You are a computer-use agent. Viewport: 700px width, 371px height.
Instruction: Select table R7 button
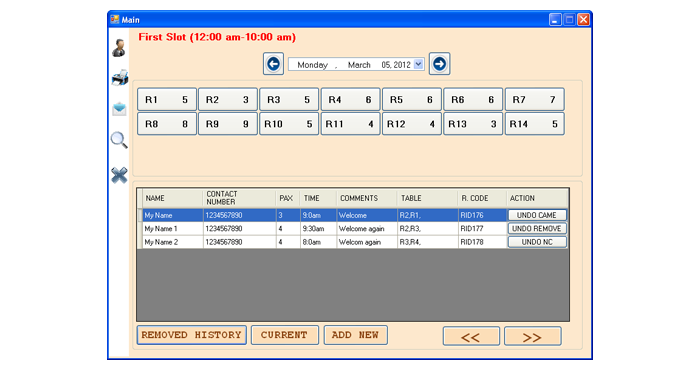(x=534, y=100)
